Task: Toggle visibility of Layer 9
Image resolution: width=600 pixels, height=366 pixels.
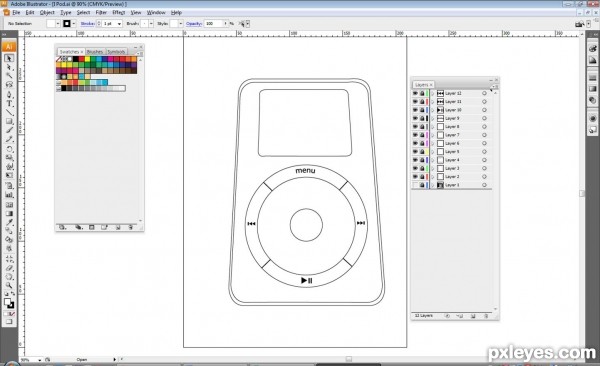Action: pos(415,118)
